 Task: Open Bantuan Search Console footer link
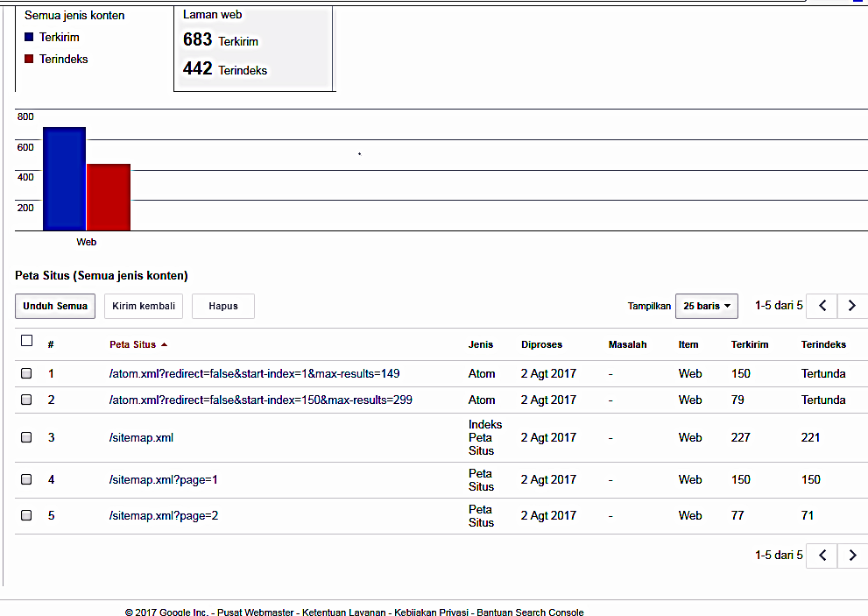pos(530,612)
